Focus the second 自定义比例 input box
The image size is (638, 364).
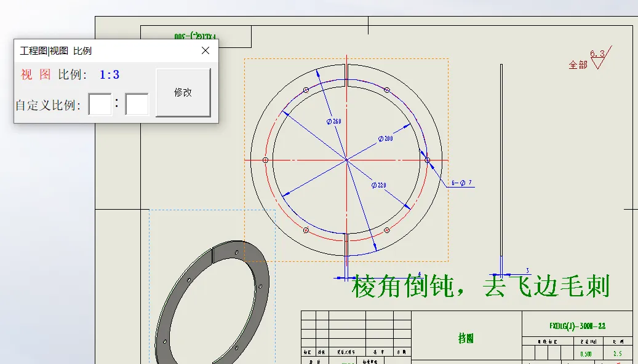137,104
